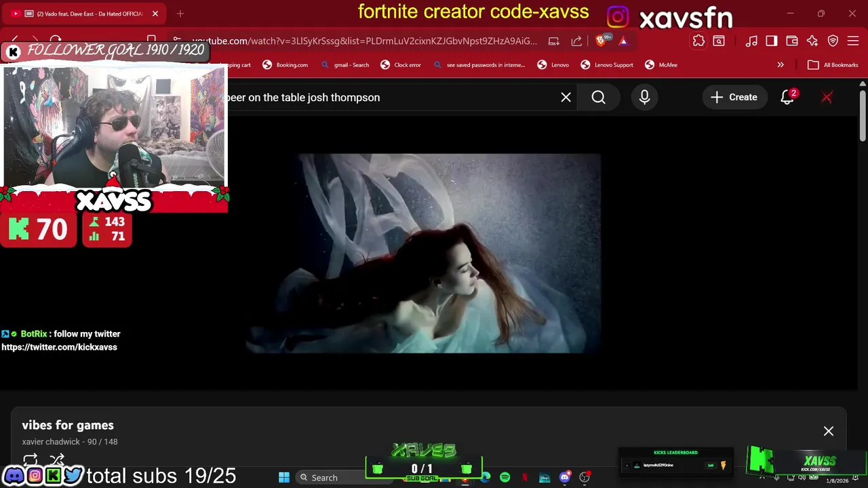868x488 pixels.
Task: Click the YouTube search magnifier button
Action: [x=598, y=98]
